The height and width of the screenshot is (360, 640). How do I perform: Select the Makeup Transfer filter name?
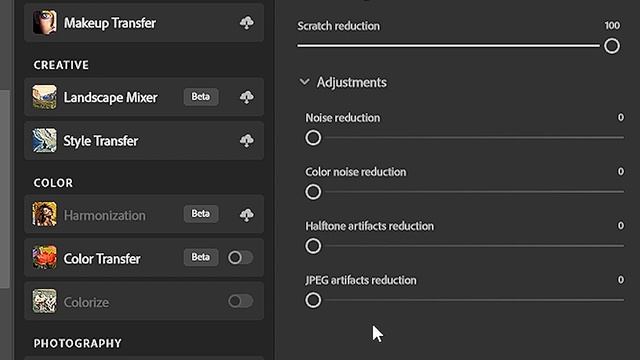(x=110, y=23)
